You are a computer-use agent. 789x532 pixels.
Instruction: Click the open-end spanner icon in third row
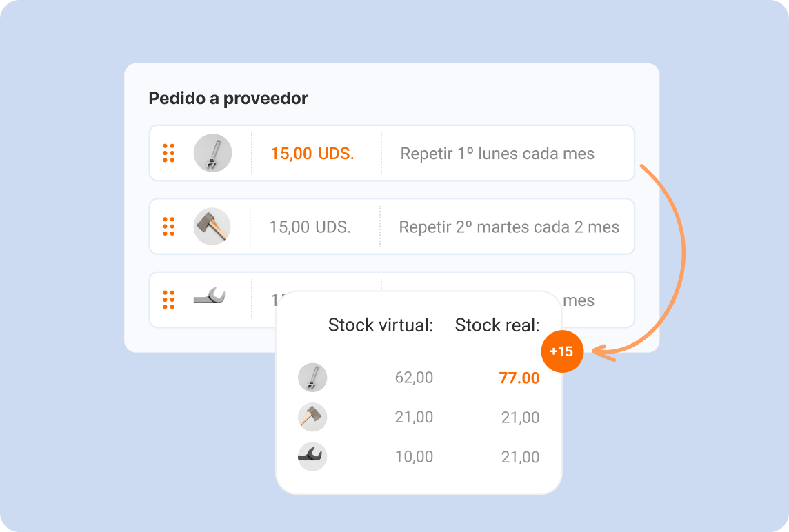(x=210, y=297)
